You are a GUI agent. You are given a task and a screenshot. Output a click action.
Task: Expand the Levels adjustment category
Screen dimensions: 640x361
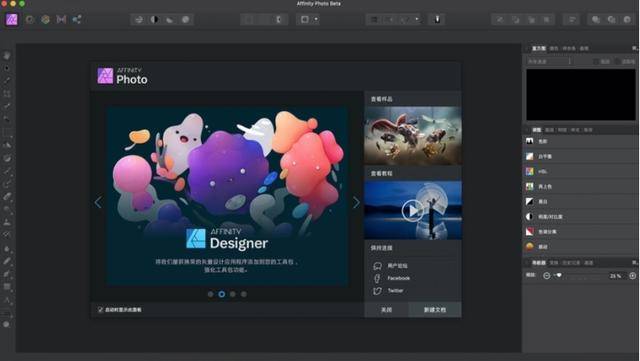pos(581,141)
